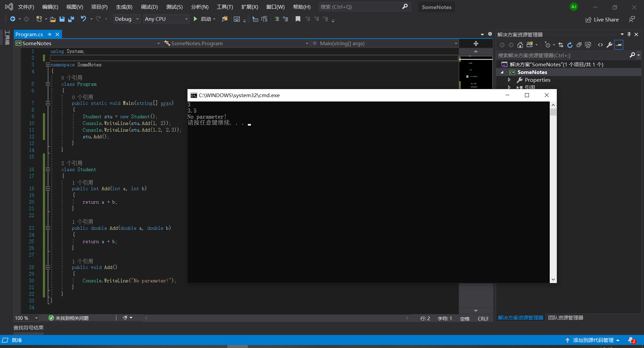
Task: Comment out selected lines toolbar icon
Action: point(277,19)
